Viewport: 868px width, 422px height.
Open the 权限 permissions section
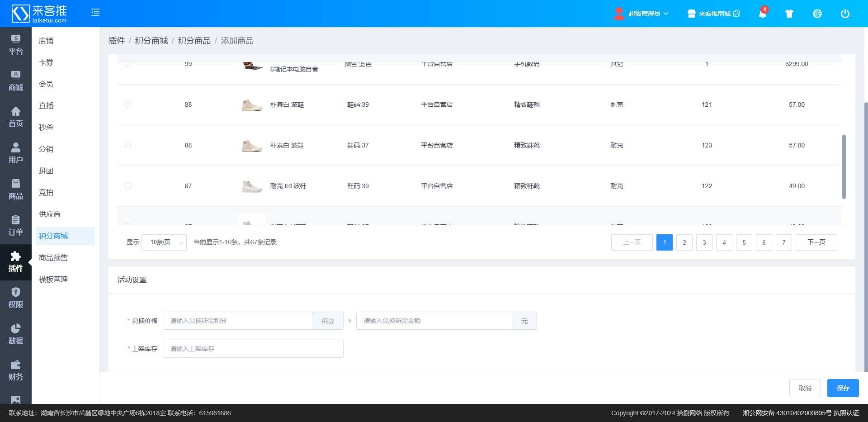tap(16, 298)
